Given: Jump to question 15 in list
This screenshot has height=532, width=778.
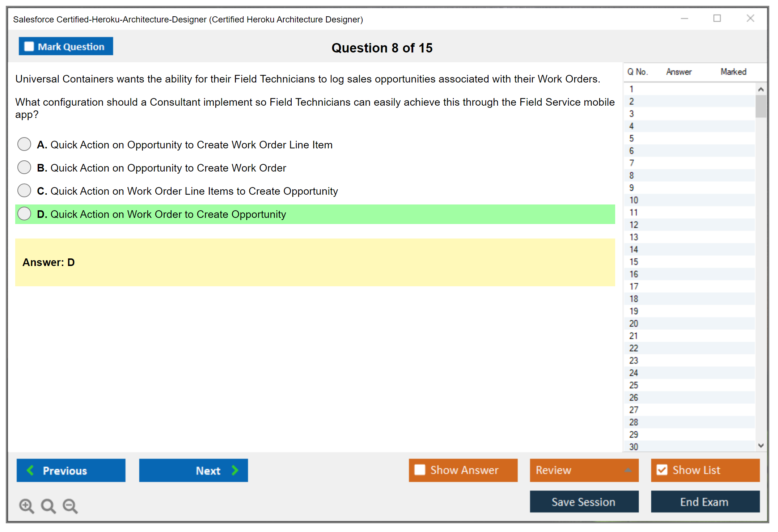Looking at the screenshot, I should [634, 262].
